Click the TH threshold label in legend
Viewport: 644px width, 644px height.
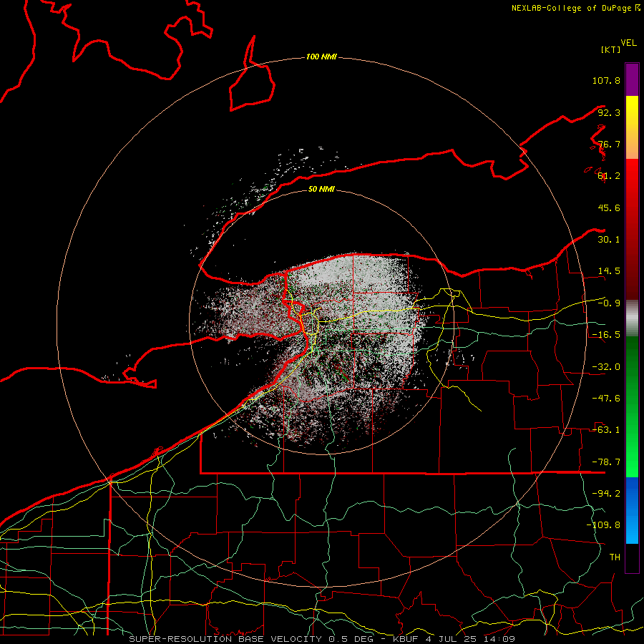coord(615,557)
